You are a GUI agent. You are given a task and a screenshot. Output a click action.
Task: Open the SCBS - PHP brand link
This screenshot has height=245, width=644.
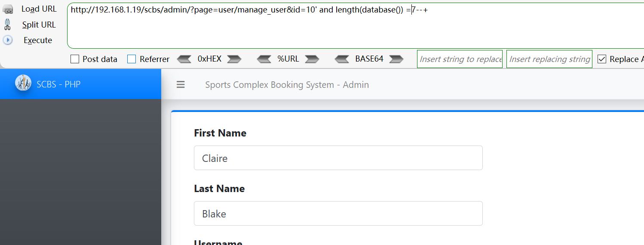point(58,84)
